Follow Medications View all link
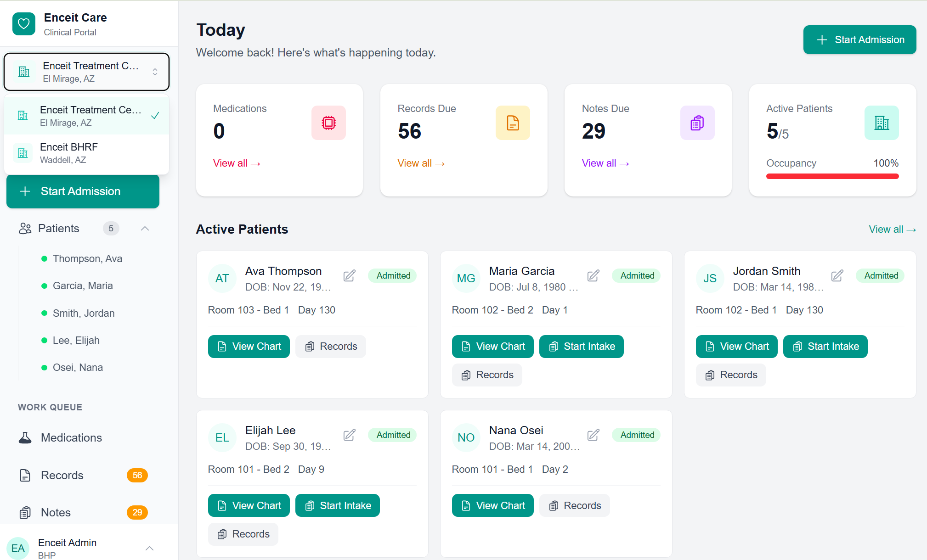This screenshot has width=927, height=560. coord(237,163)
